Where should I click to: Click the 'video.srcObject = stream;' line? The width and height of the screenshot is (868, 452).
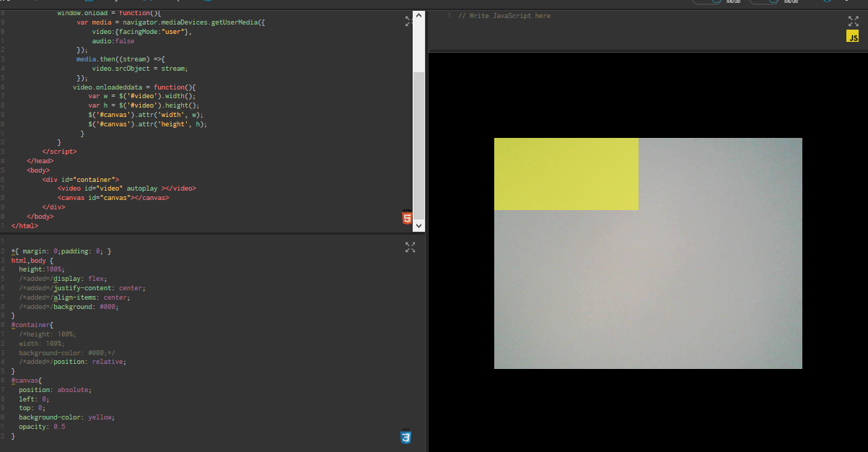point(140,69)
